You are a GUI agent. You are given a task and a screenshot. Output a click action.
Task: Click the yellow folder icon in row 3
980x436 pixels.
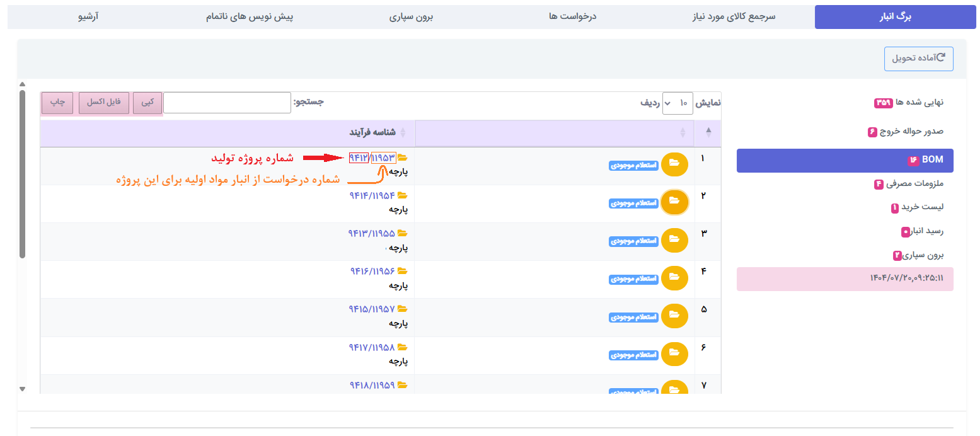674,240
